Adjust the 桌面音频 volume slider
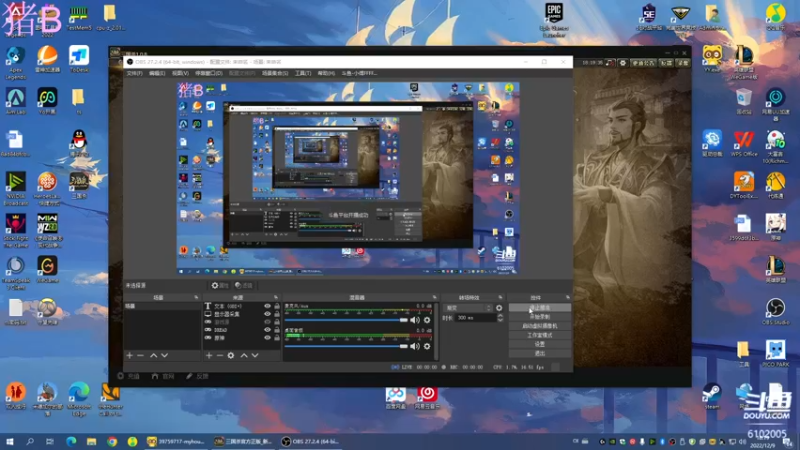800x450 pixels. click(346, 346)
